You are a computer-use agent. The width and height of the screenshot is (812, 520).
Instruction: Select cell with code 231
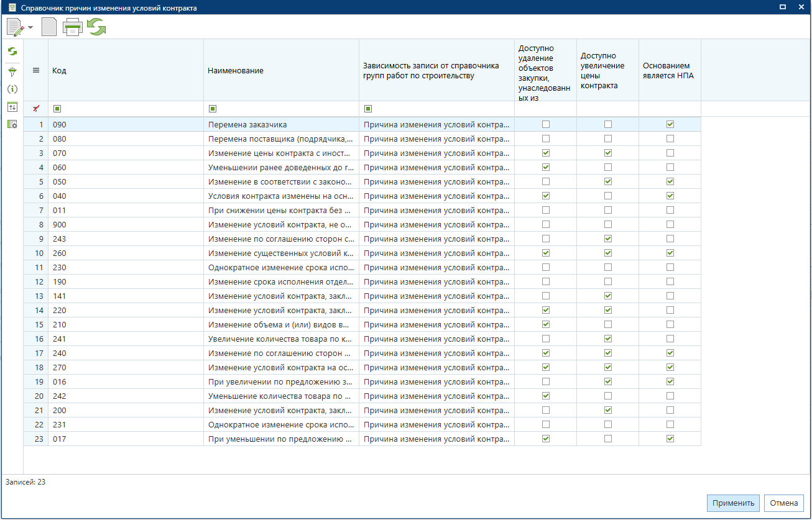tap(126, 424)
